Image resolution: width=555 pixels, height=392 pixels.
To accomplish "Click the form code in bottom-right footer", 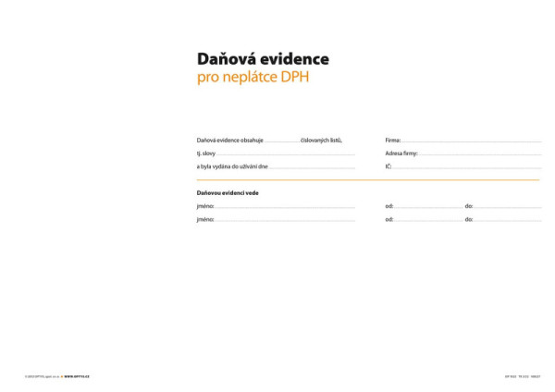I will 523,377.
